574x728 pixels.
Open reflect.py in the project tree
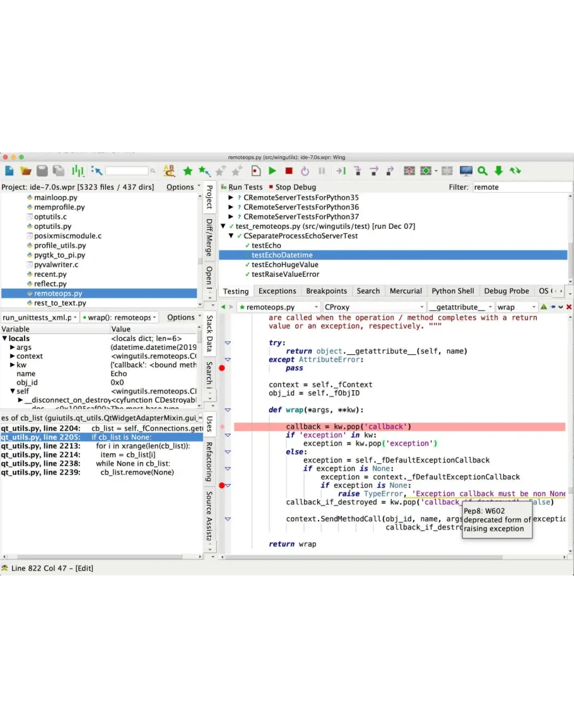(x=50, y=284)
